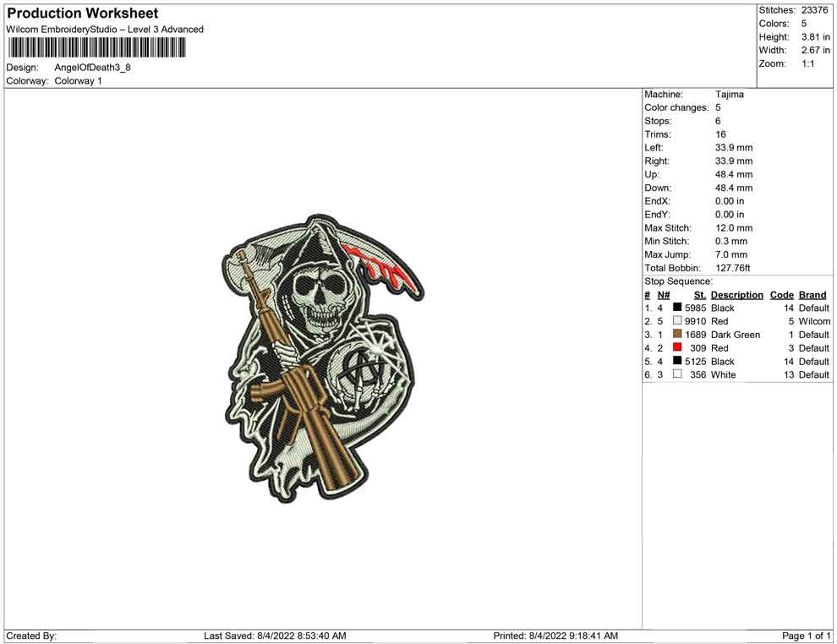Click the 'Printed: 8/4/2022 9:18:41 AM' footer text
837x644 pixels.
[x=555, y=636]
